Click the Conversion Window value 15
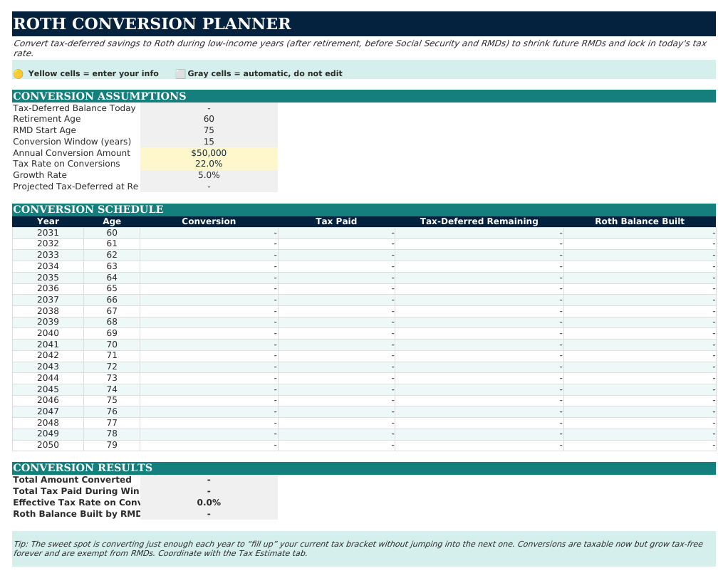 [x=209, y=142]
